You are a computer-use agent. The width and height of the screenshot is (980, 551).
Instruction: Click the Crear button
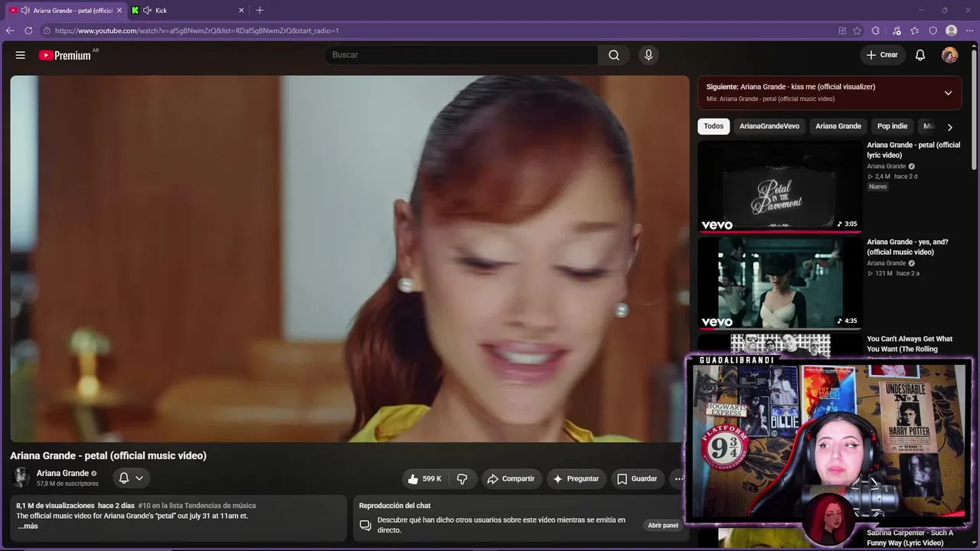[882, 55]
